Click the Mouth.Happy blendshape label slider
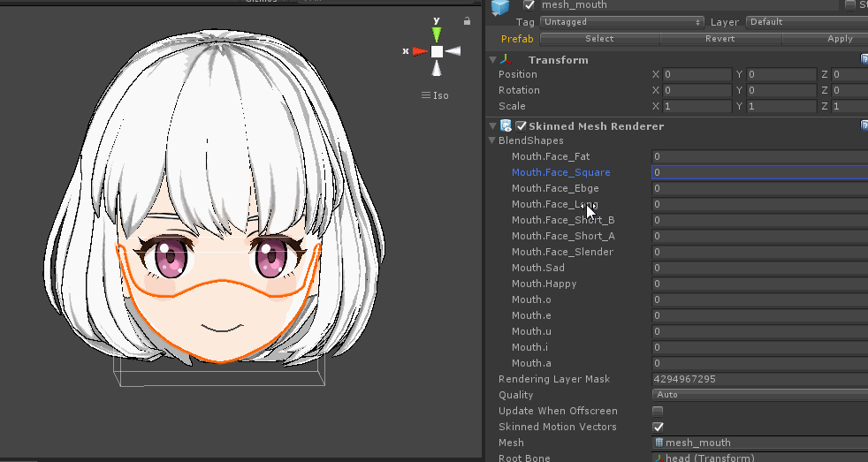868x462 pixels. pos(544,284)
